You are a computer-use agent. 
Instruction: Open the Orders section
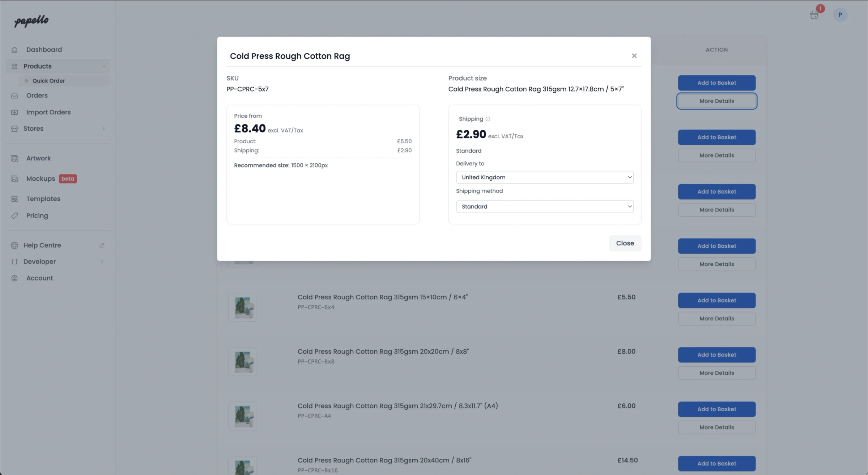(x=37, y=95)
